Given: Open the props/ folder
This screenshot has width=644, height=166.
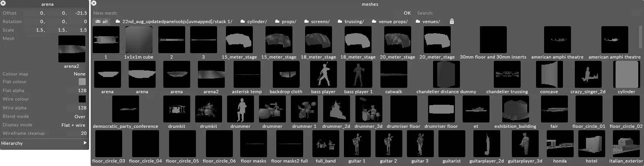Looking at the screenshot, I should (285, 22).
